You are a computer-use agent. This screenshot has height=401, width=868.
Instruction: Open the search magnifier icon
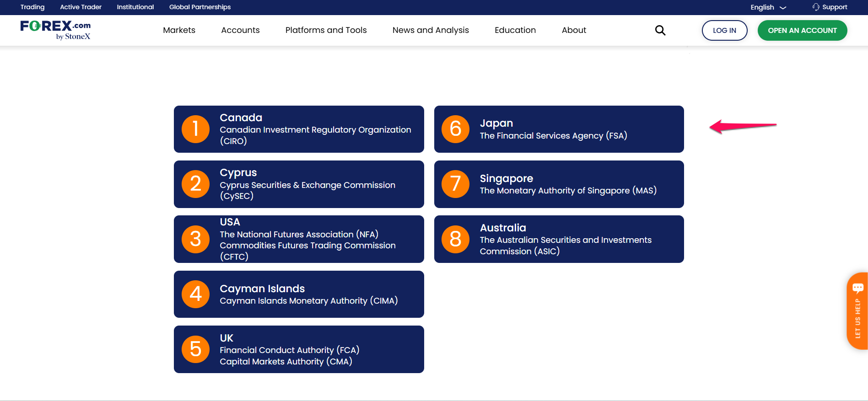coord(660,30)
